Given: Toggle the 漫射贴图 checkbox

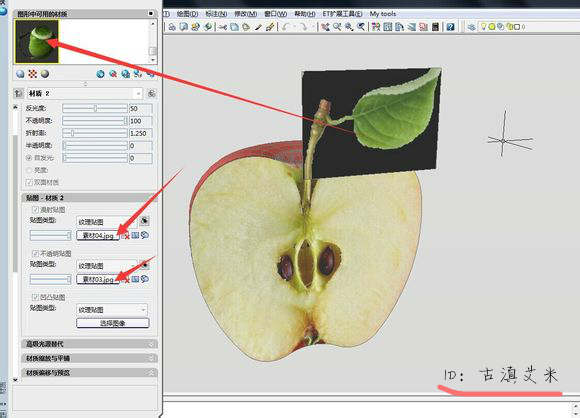Looking at the screenshot, I should 36,210.
